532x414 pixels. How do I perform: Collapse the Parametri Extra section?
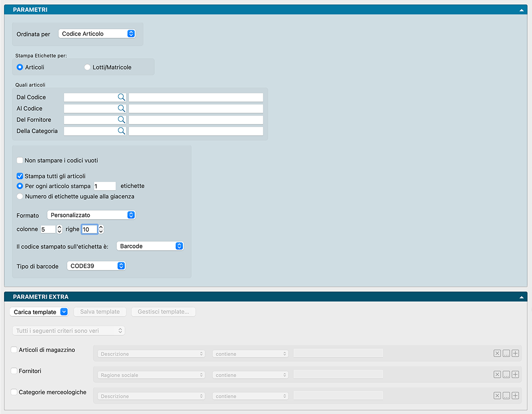521,297
